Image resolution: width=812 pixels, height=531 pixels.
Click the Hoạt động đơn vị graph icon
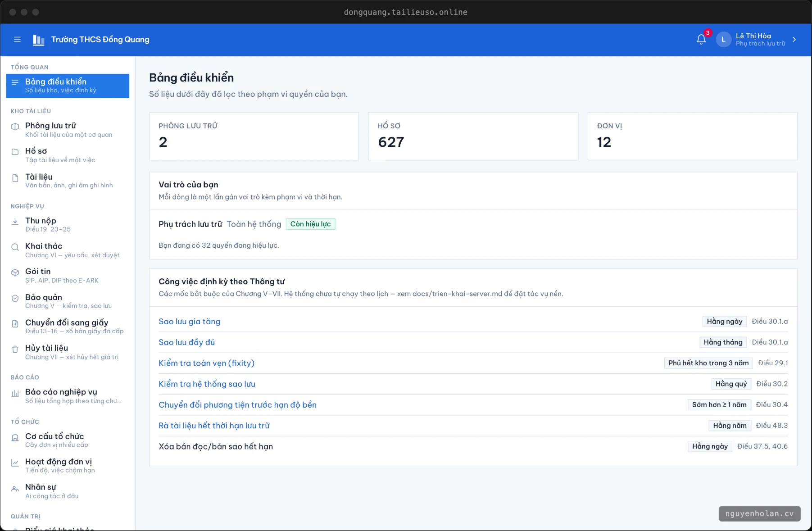coord(15,463)
